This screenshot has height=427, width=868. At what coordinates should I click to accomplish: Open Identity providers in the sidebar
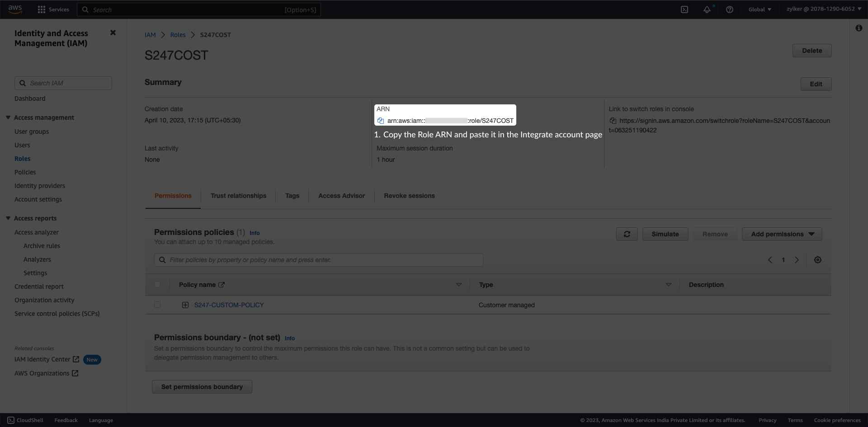(x=40, y=186)
